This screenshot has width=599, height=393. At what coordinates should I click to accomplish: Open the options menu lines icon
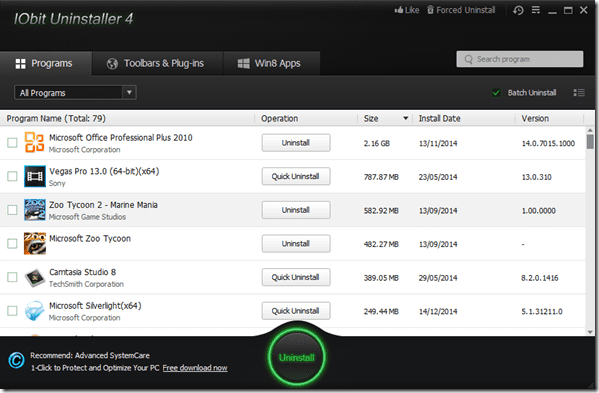(536, 10)
